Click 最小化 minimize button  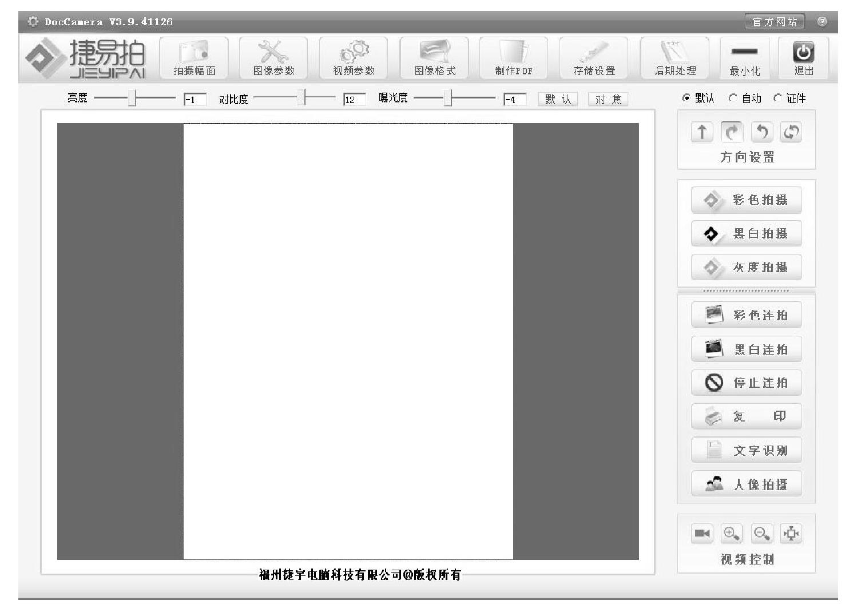(745, 58)
